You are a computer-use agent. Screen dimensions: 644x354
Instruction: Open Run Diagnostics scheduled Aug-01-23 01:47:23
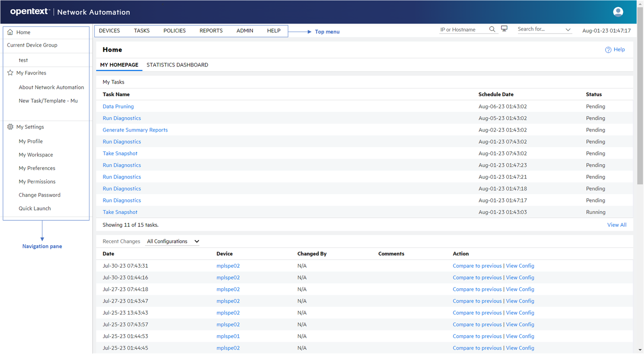[x=122, y=165]
